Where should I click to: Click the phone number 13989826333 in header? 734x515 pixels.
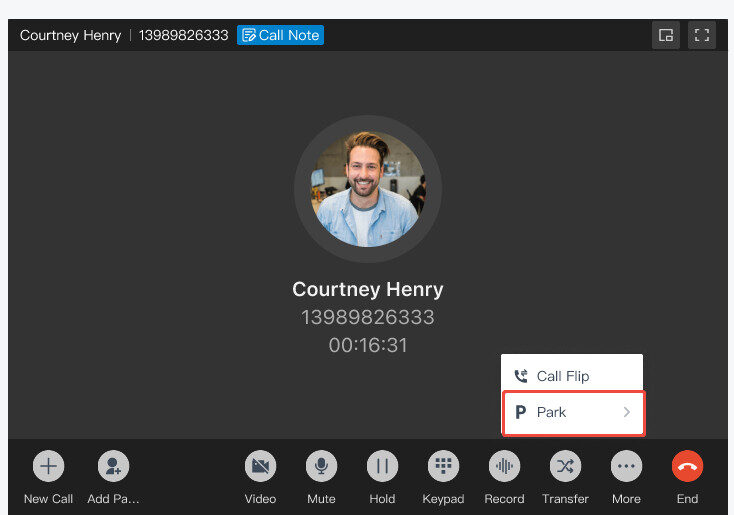click(x=184, y=35)
